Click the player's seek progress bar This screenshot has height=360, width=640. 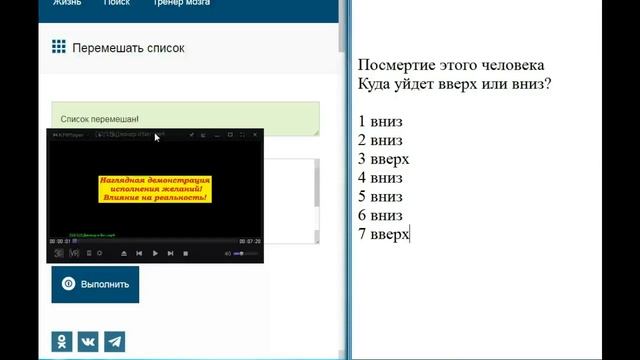coord(155,241)
